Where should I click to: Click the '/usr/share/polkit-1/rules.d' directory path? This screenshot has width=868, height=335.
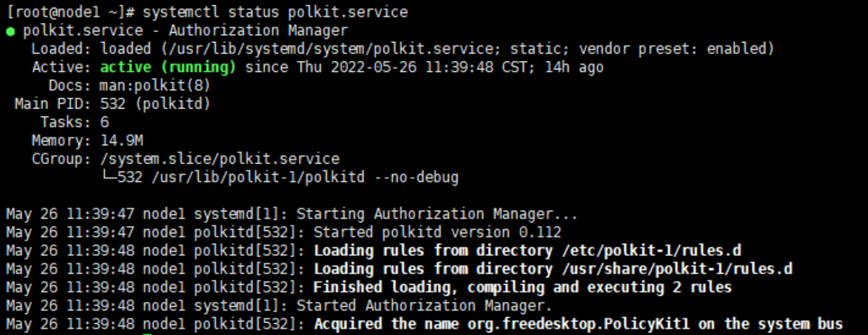(677, 268)
